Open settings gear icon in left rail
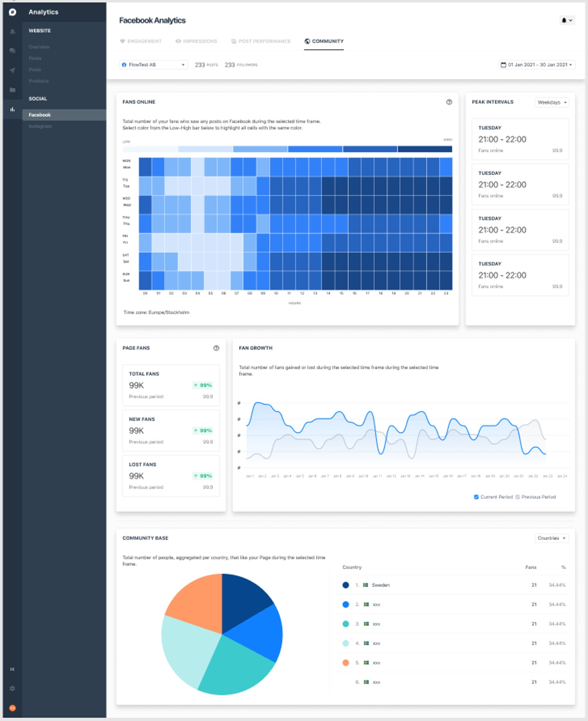Image resolution: width=588 pixels, height=721 pixels. [12, 688]
